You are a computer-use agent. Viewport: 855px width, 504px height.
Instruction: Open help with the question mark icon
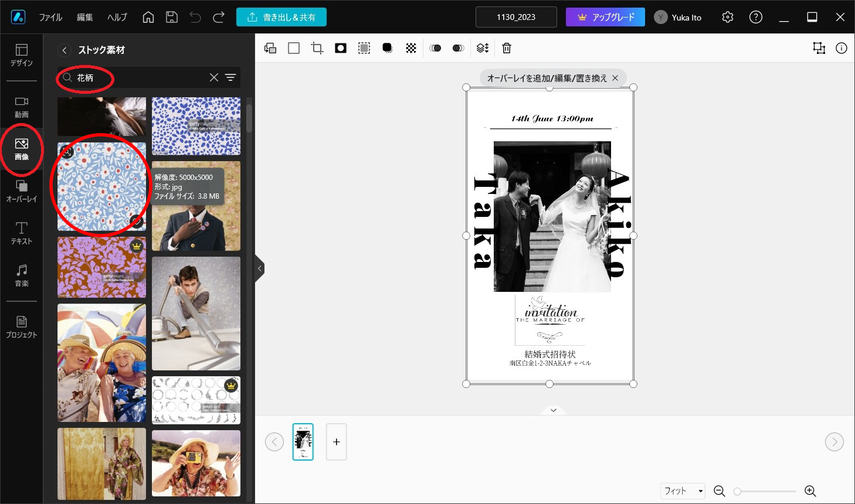click(x=756, y=17)
